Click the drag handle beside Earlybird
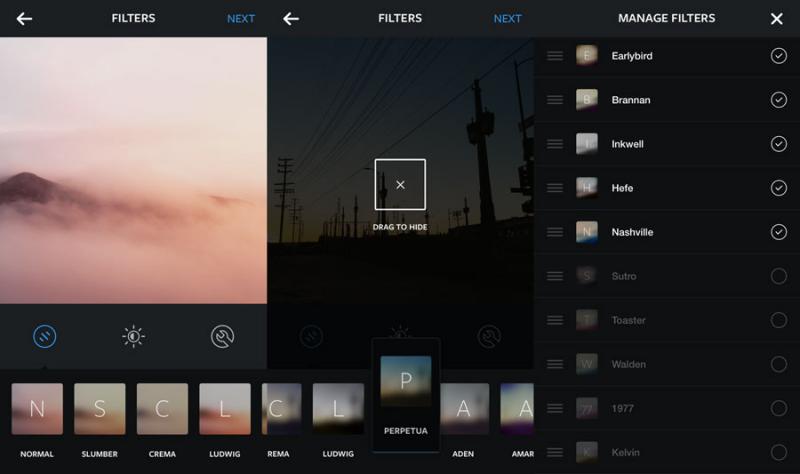800x474 pixels. (x=555, y=56)
